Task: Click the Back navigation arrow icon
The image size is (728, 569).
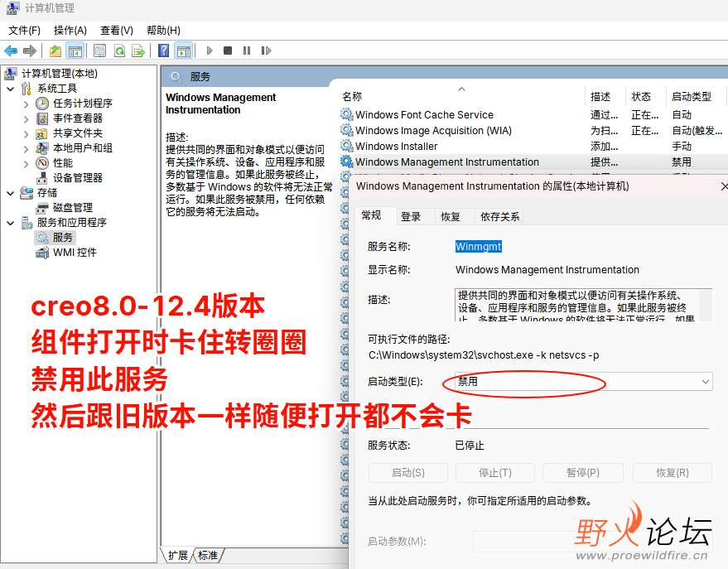Action: [x=12, y=51]
